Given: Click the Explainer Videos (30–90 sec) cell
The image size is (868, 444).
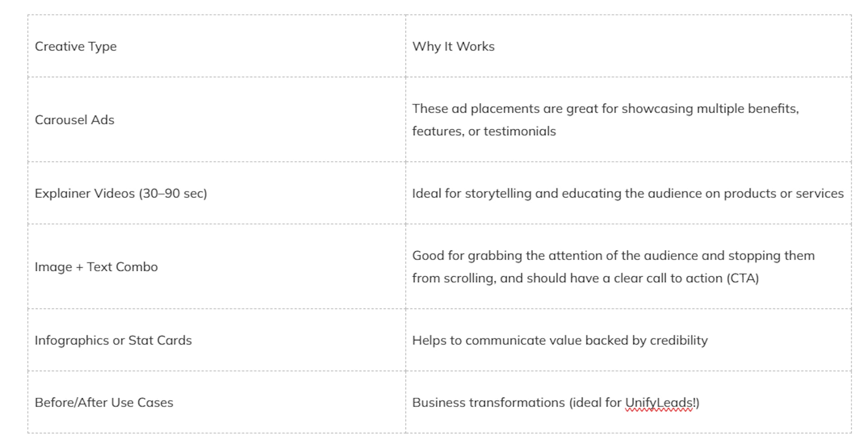Looking at the screenshot, I should pos(217,193).
